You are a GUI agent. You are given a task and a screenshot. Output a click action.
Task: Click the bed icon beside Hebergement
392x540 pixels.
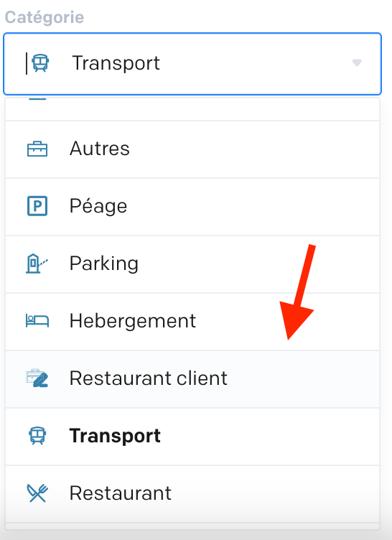click(37, 320)
